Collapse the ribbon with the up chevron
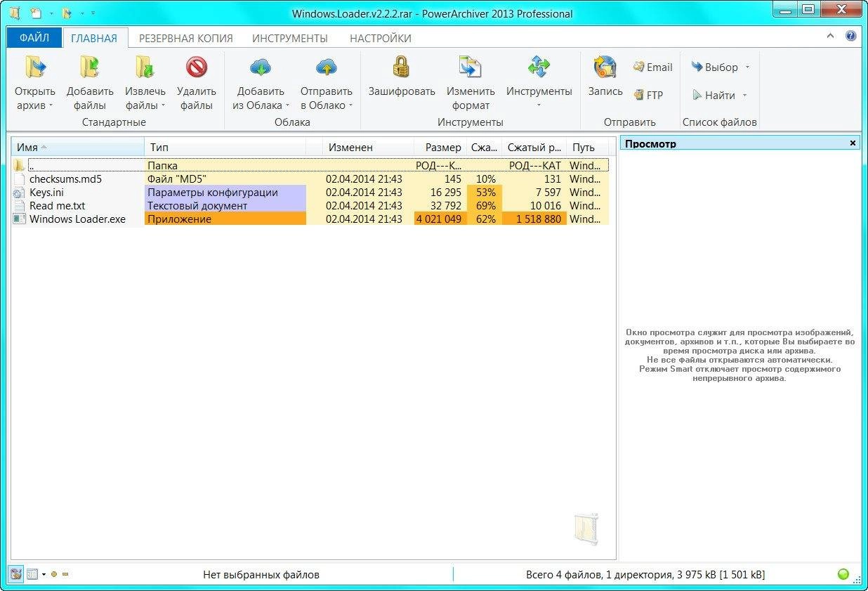Image resolution: width=868 pixels, height=591 pixels. [830, 37]
